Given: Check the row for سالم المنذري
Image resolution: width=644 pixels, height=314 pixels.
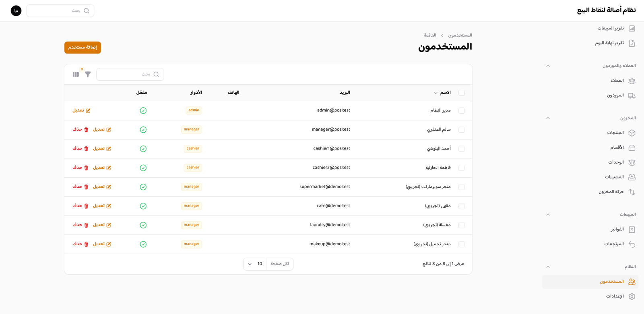Looking at the screenshot, I should (461, 130).
